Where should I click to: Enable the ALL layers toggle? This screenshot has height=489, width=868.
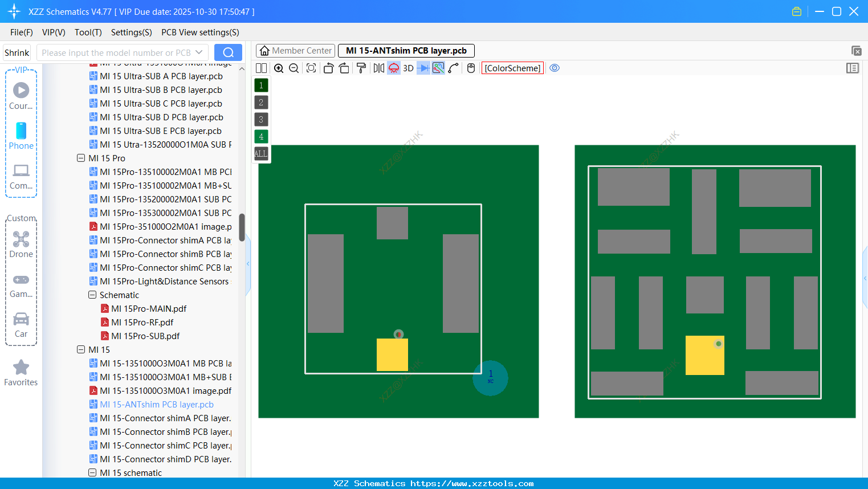(x=261, y=153)
